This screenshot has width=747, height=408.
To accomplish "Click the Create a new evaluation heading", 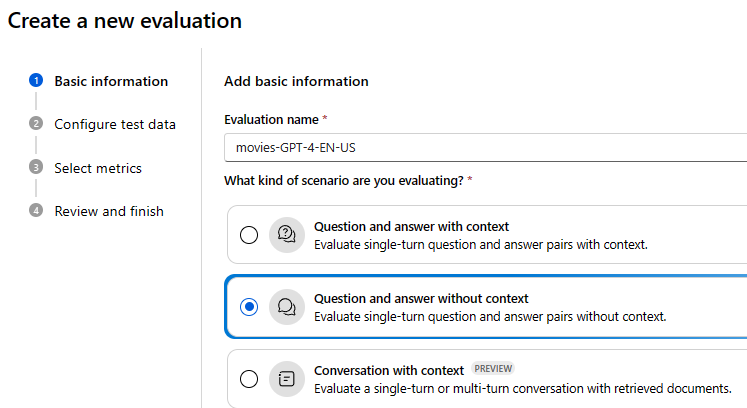I will point(125,21).
